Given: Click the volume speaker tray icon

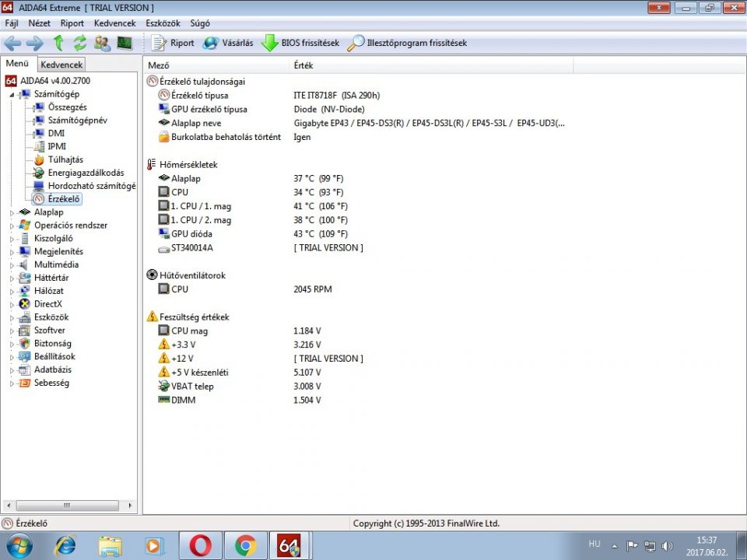Looking at the screenshot, I should [667, 546].
